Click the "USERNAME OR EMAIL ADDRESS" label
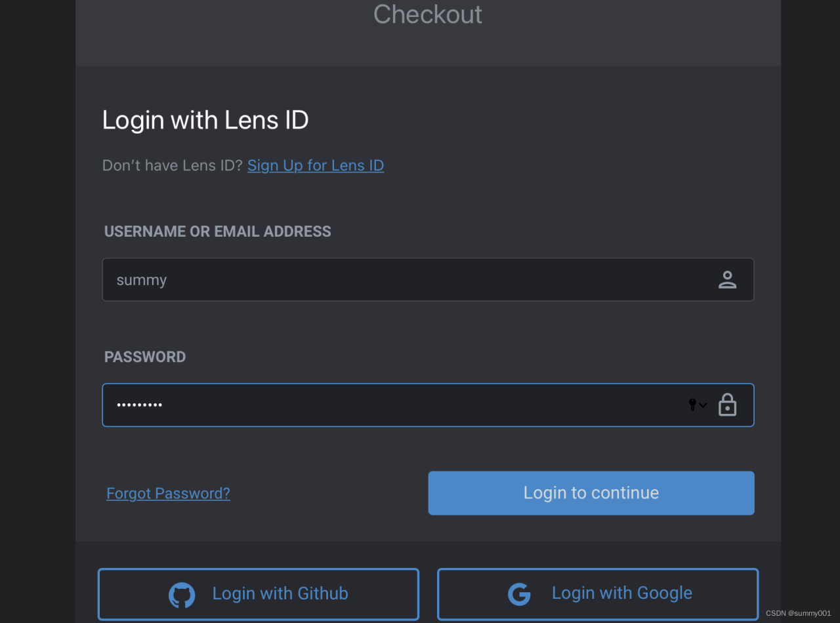Image resolution: width=840 pixels, height=623 pixels. tap(217, 231)
